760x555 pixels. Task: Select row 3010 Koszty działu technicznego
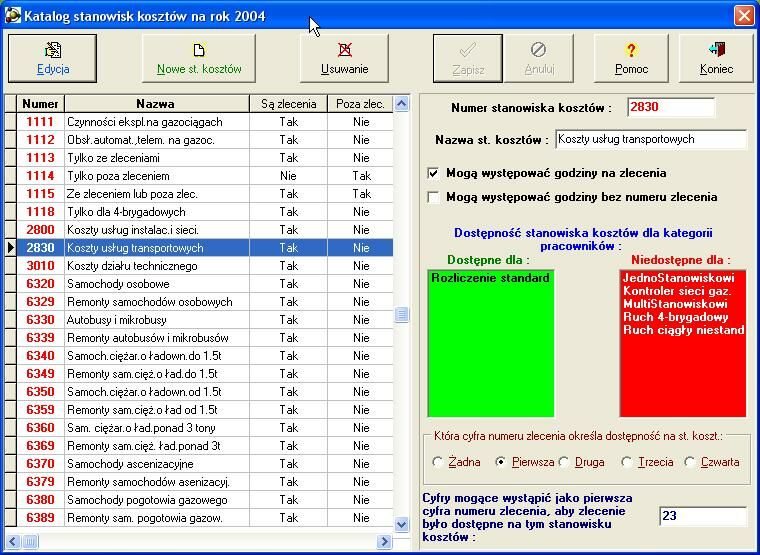tap(205, 266)
